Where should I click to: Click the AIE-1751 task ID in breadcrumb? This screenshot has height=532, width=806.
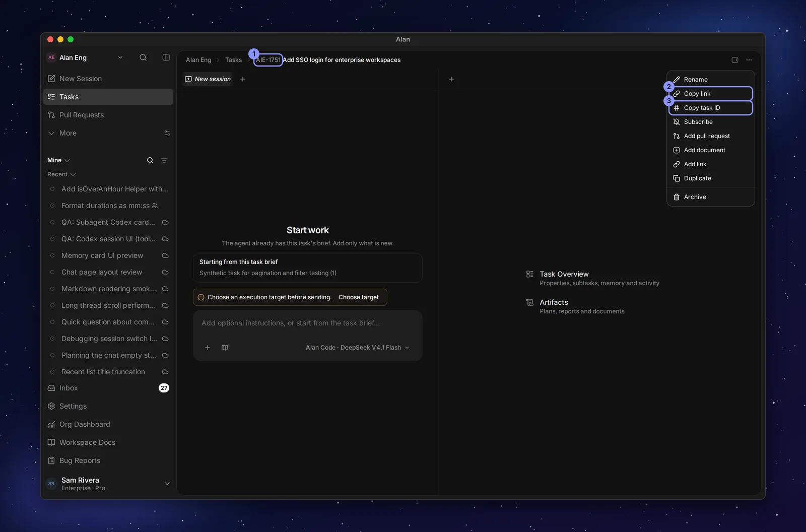pyautogui.click(x=268, y=60)
